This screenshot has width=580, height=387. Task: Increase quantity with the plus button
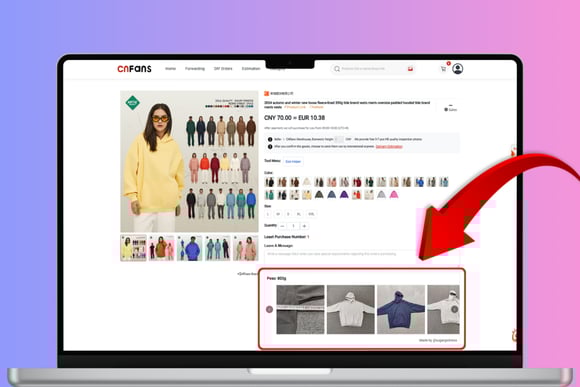pyautogui.click(x=304, y=226)
